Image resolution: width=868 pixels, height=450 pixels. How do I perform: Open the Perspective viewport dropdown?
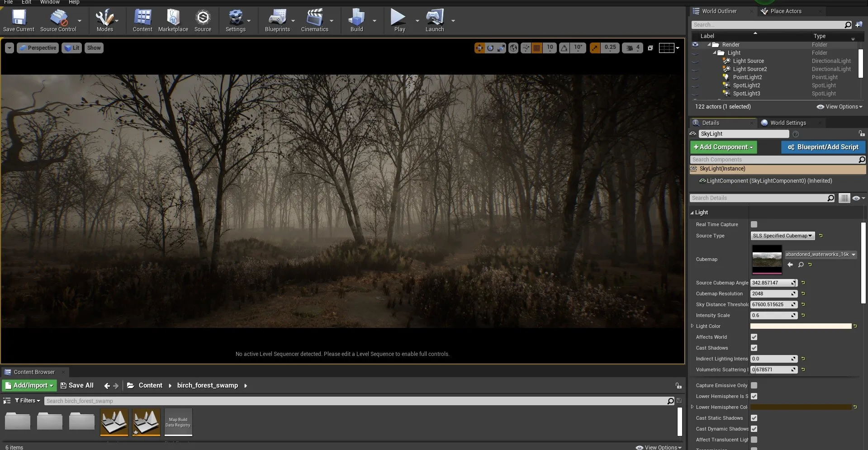(38, 48)
